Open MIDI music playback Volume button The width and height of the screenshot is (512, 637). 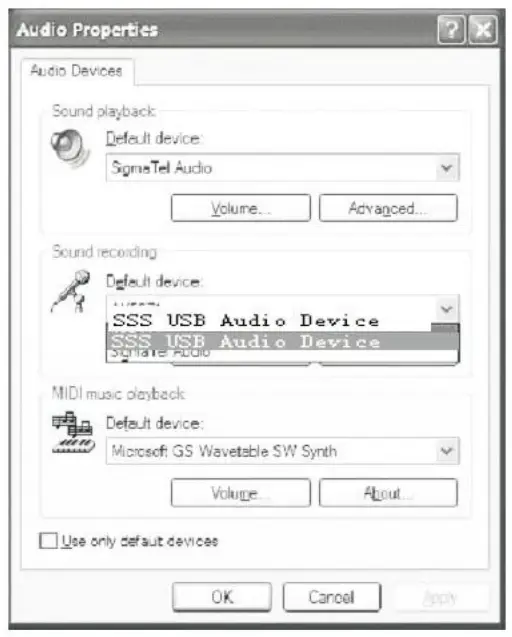coord(241,493)
